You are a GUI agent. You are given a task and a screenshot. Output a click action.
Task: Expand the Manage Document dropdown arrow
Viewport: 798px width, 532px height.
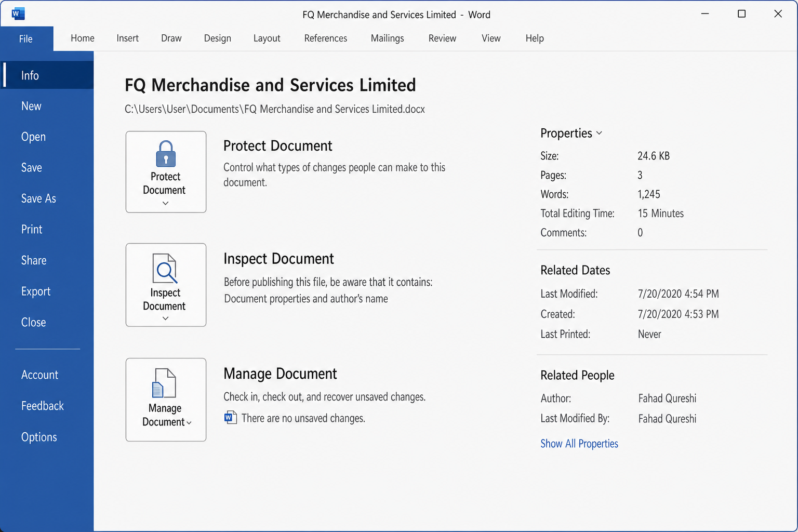pyautogui.click(x=189, y=423)
